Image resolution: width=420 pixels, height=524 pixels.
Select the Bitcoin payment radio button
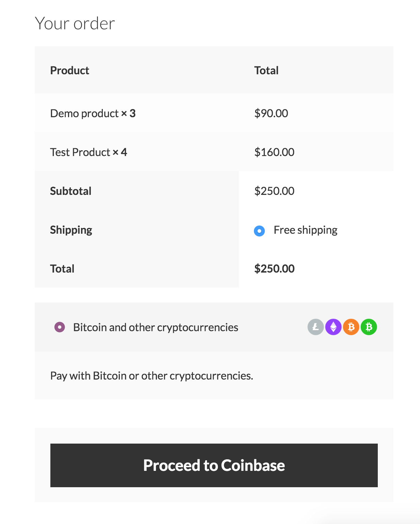[60, 327]
